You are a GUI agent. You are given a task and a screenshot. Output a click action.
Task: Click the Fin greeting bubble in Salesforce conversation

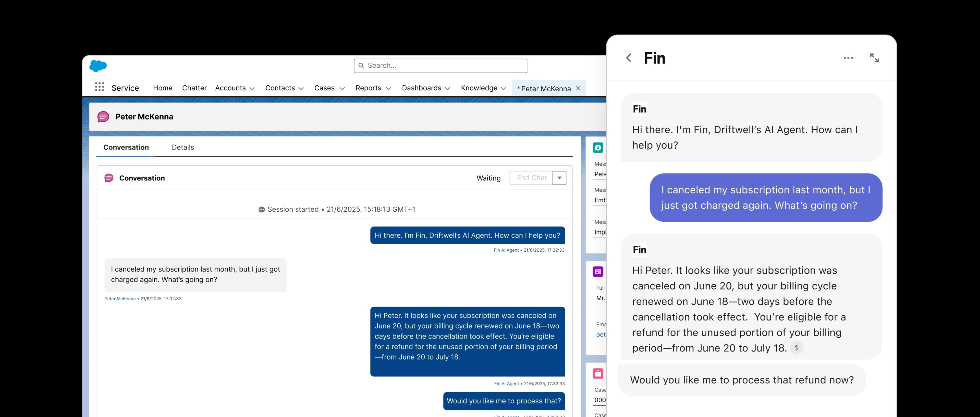point(467,236)
